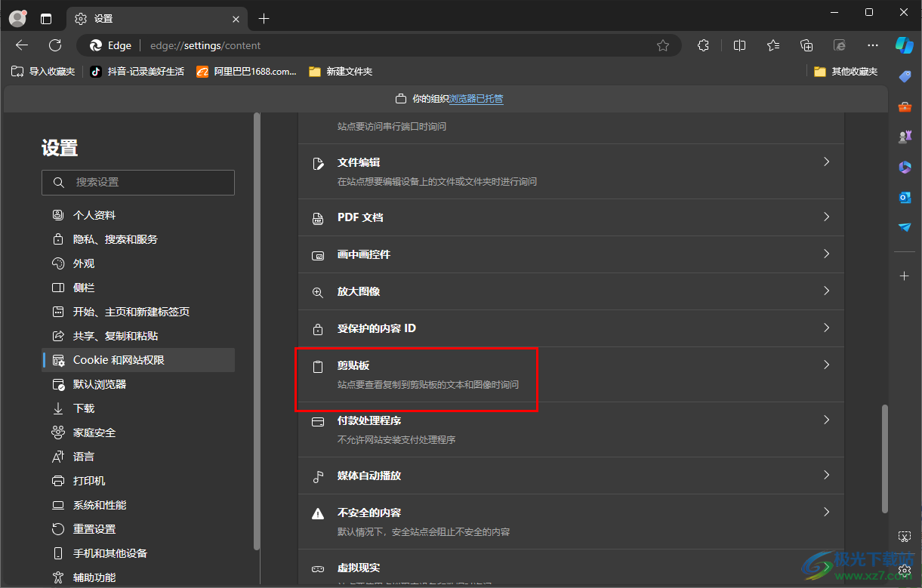Open the Collections icon
Viewport: 922px width, 588px height.
(x=806, y=45)
